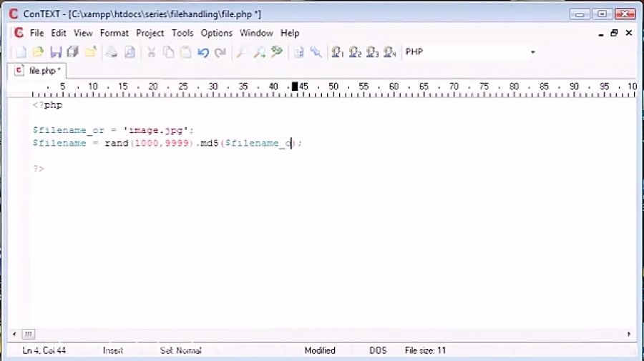The height and width of the screenshot is (361, 644).
Task: Run user command 3 icon
Action: 372,52
